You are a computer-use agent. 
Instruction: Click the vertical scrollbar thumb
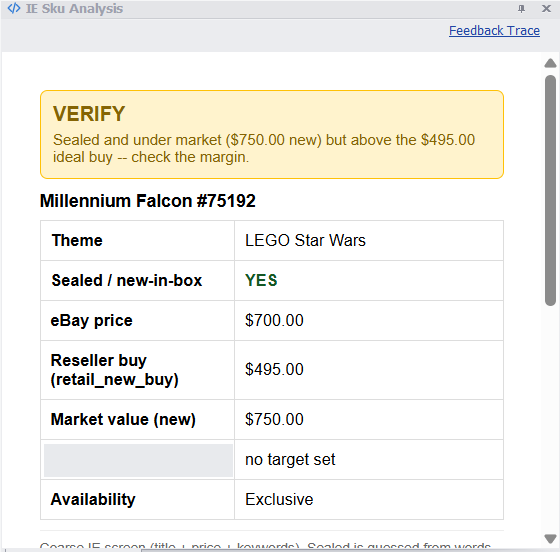coord(550,190)
